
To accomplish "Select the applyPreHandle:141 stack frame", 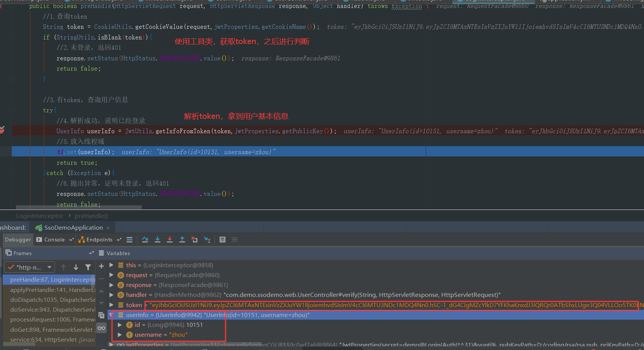I will pos(52,290).
